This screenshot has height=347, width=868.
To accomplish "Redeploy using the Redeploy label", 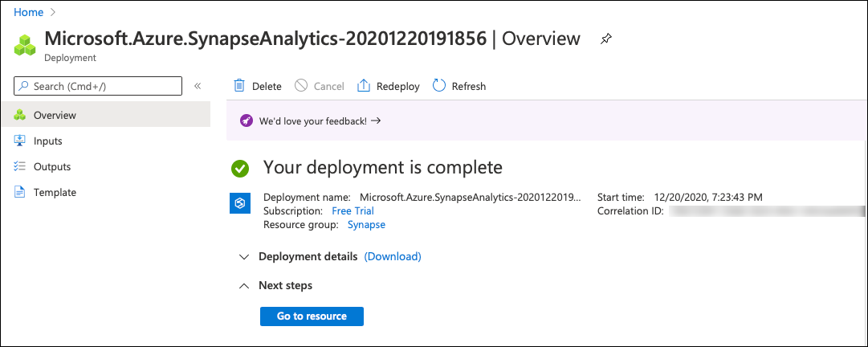I will click(x=398, y=86).
